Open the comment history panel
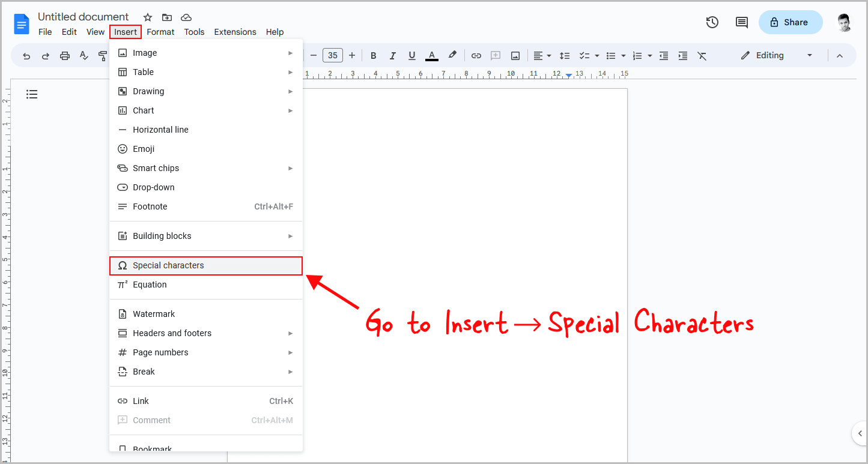 [741, 22]
